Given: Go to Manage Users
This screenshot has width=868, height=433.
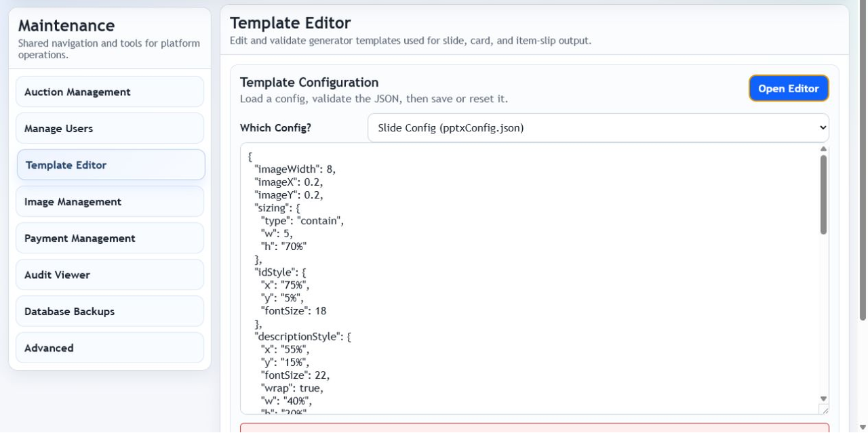Looking at the screenshot, I should (110, 128).
